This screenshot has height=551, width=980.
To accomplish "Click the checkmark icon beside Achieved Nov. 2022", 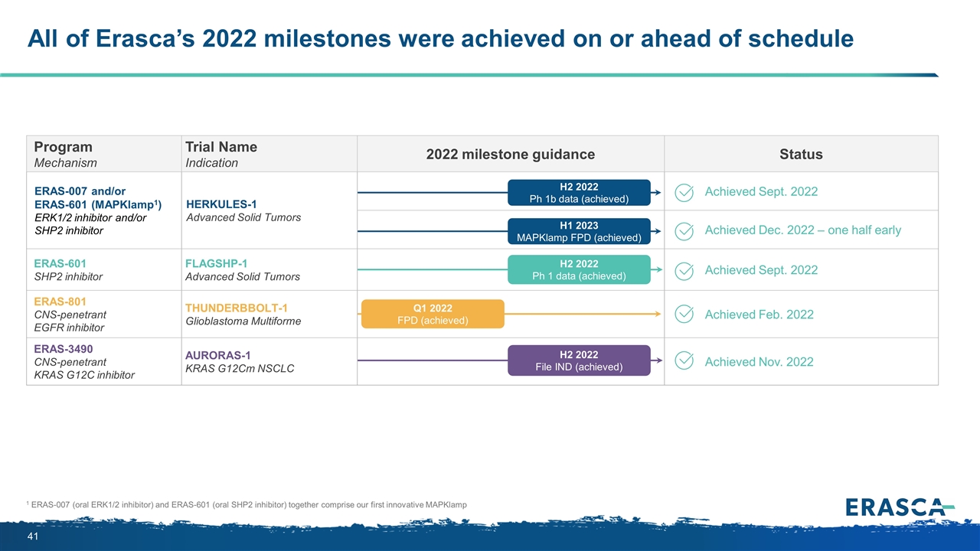I will coord(685,362).
